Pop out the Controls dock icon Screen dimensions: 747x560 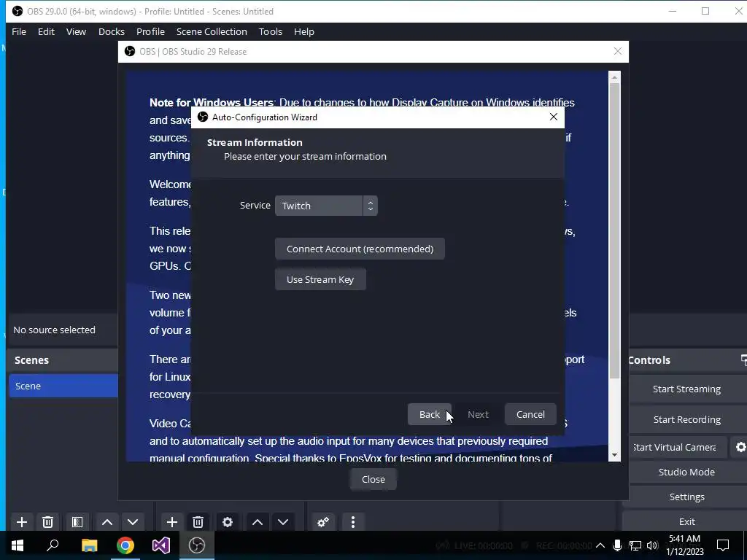click(x=743, y=360)
